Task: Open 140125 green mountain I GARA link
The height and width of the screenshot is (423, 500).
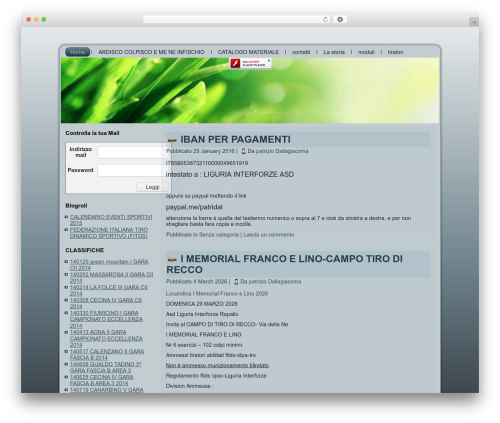Action: [x=109, y=265]
